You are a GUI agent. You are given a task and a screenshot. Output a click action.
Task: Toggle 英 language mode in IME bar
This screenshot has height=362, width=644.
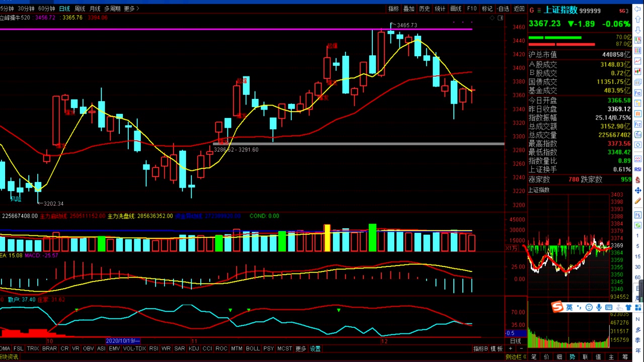[x=569, y=307]
